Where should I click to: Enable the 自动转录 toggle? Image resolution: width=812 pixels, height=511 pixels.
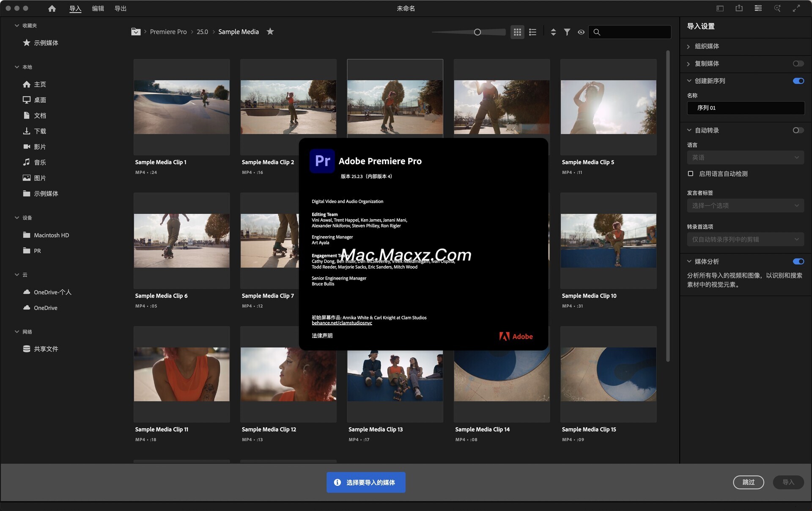coord(798,130)
